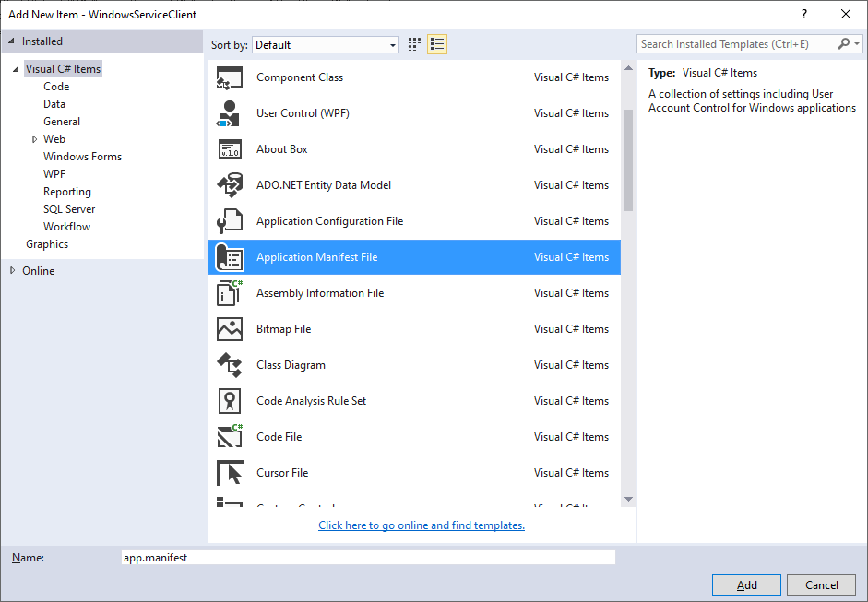This screenshot has width=868, height=602.
Task: Select the Windows Forms category
Action: point(82,157)
